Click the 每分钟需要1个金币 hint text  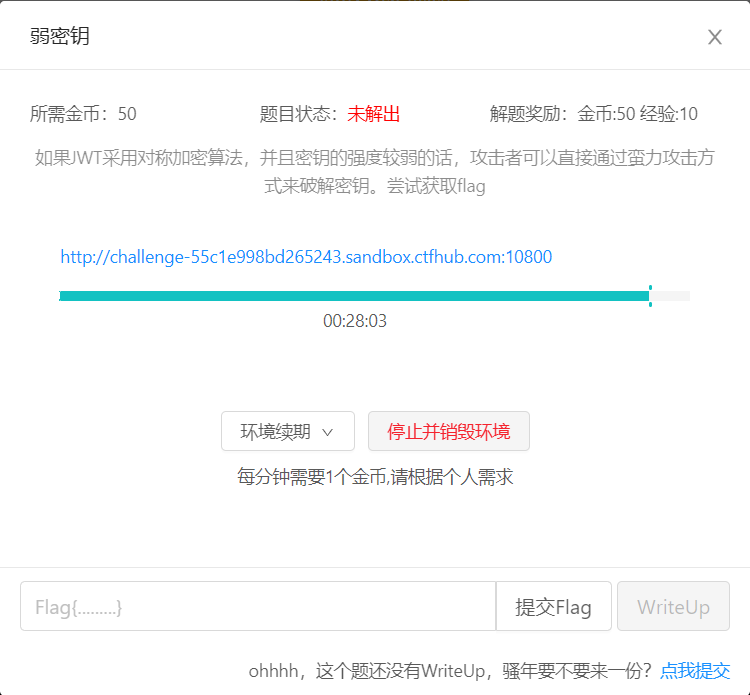pos(375,477)
